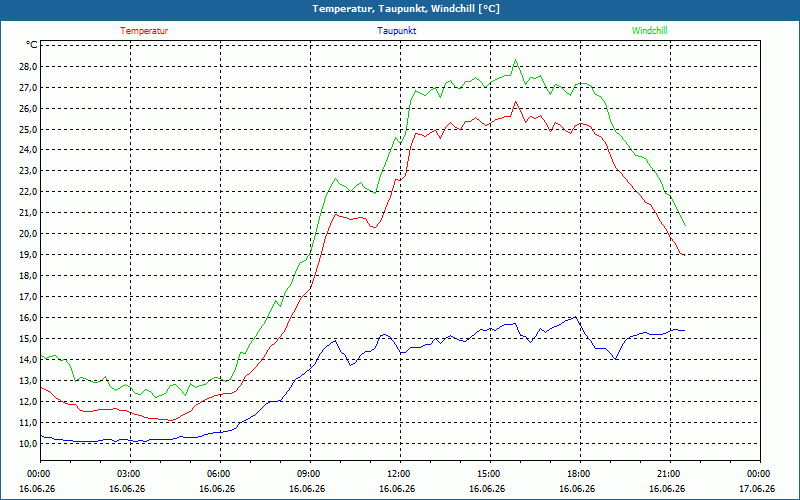800x500 pixels.
Task: Click the 14,0 y-axis value
Action: (28, 359)
